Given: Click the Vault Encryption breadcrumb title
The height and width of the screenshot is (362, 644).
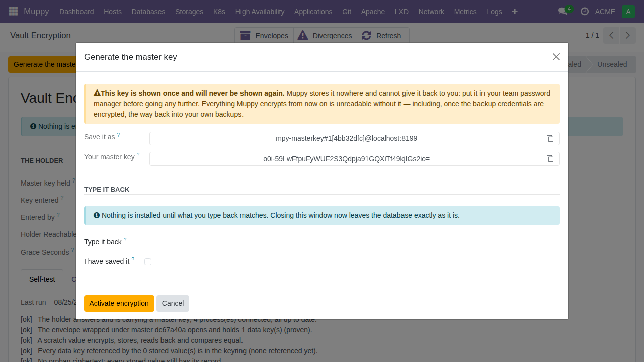Looking at the screenshot, I should 40,35.
